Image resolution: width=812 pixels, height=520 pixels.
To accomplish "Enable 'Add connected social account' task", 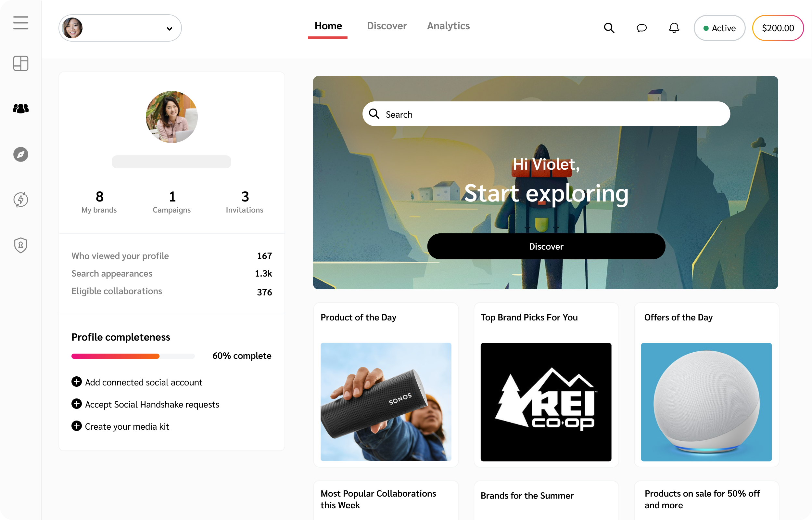I will (x=77, y=382).
